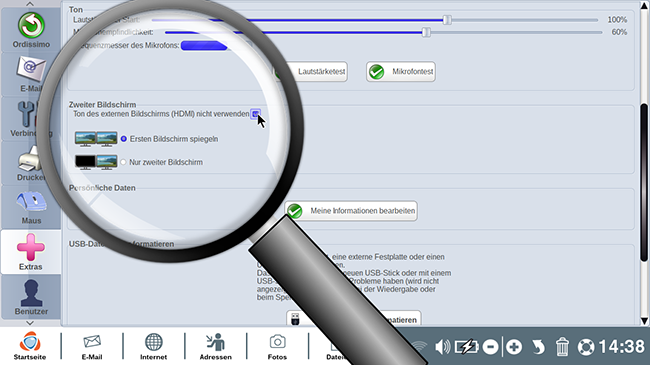Click the second-screen-only thumbnail
650x365 pixels.
pyautogui.click(x=96, y=162)
